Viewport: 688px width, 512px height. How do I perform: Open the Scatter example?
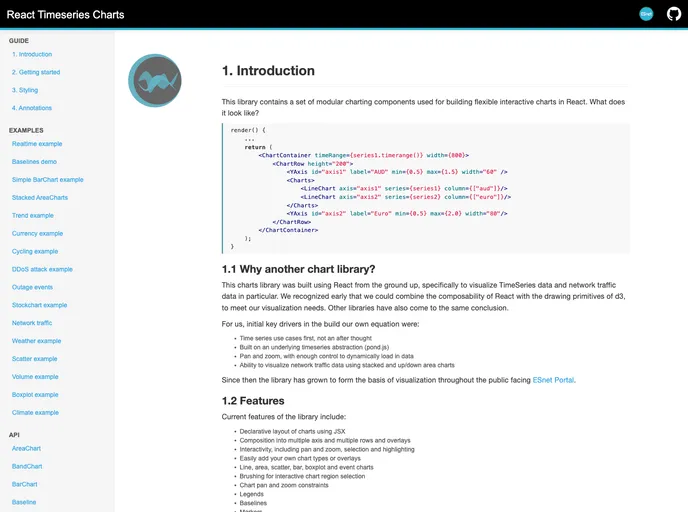coord(35,359)
